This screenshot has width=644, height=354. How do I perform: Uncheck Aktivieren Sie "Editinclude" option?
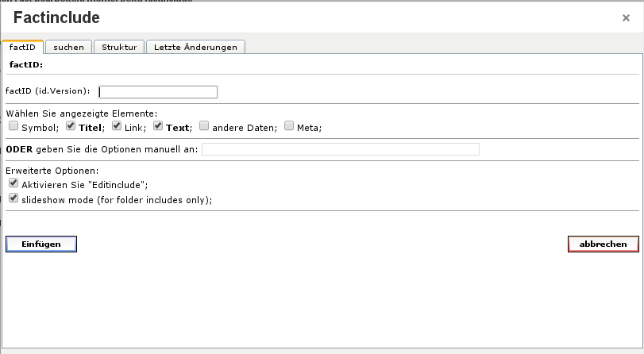tap(13, 183)
